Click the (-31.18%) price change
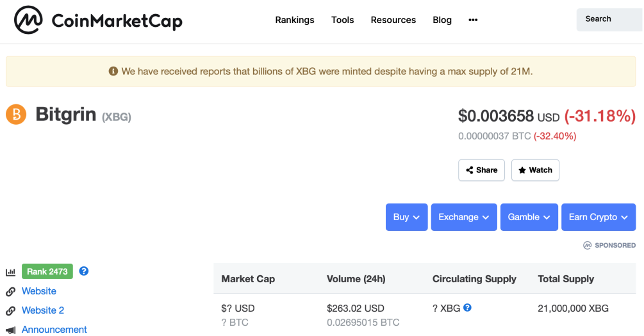The width and height of the screenshot is (644, 336). 600,116
